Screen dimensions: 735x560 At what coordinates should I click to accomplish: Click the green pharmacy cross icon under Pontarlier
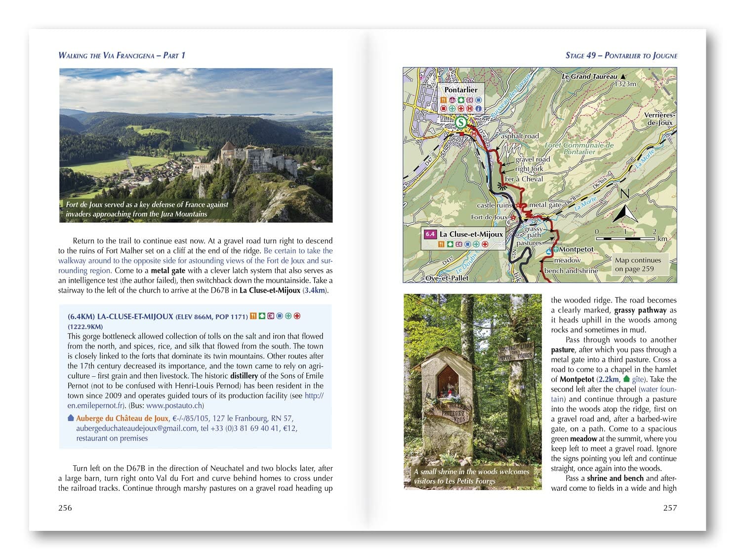point(452,108)
